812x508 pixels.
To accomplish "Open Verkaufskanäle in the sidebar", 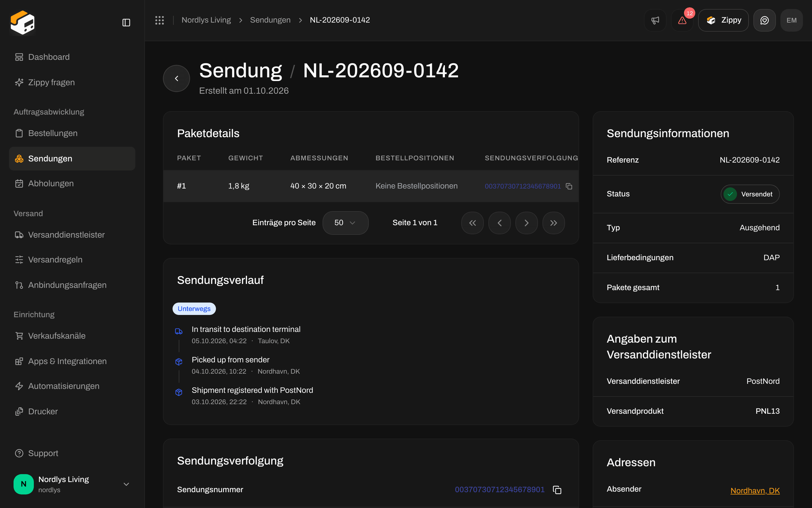I will pyautogui.click(x=72, y=336).
